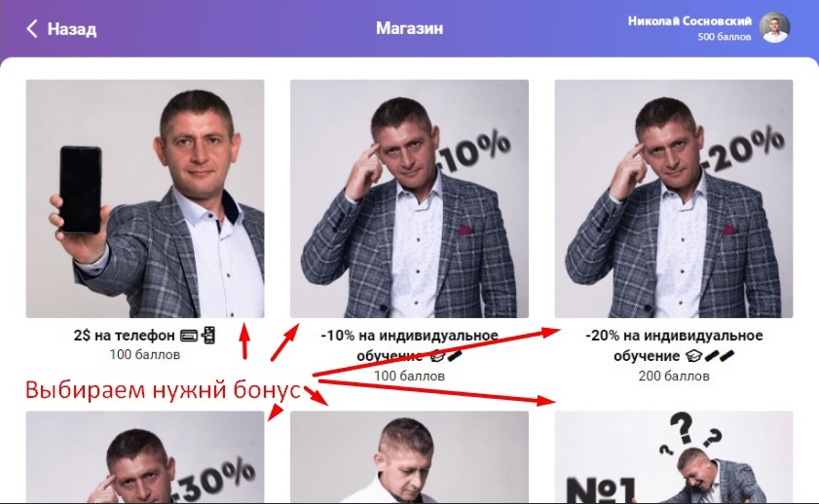Click graduation cap icon under -20% title
The image size is (819, 504).
coord(693,356)
